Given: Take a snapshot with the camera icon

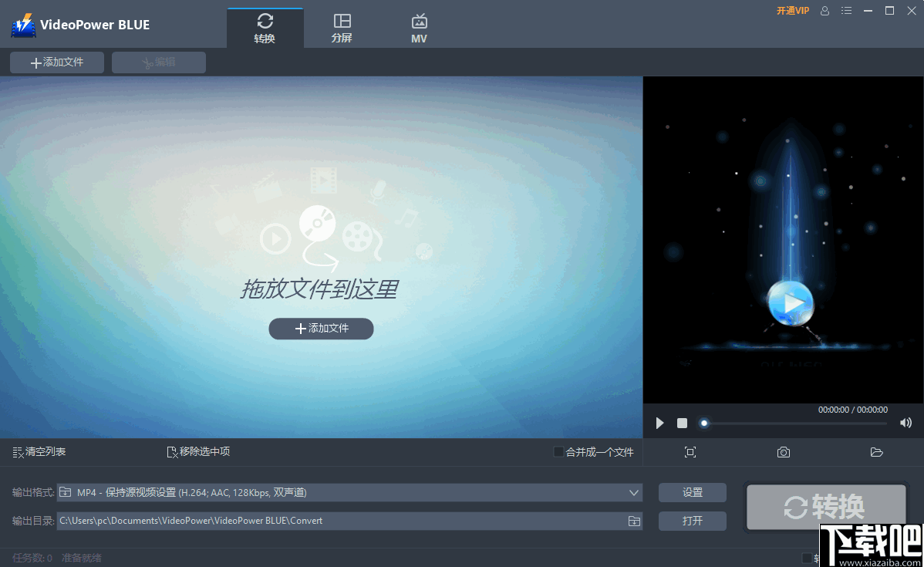Looking at the screenshot, I should pos(784,452).
